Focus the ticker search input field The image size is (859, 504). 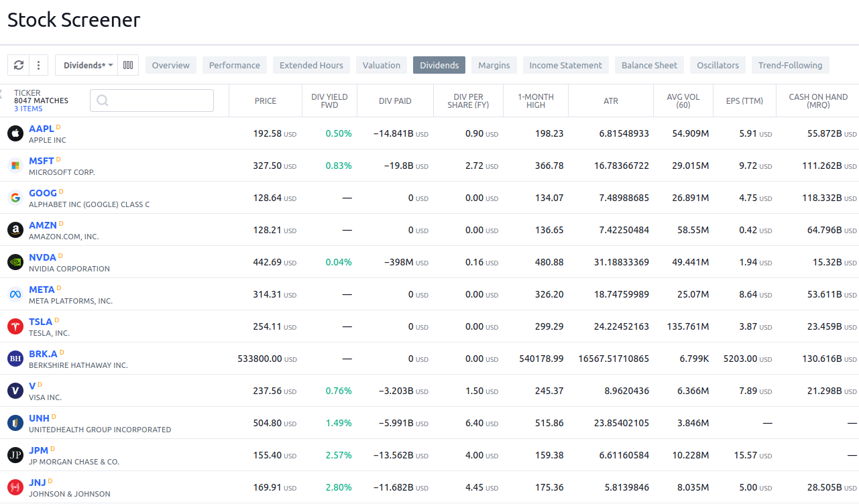[x=152, y=101]
